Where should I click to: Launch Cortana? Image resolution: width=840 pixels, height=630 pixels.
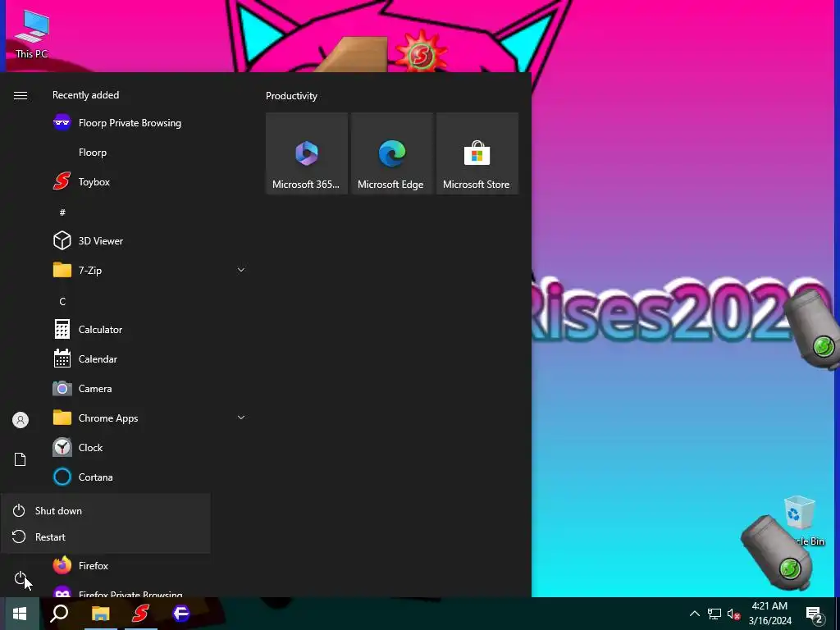tap(150, 477)
